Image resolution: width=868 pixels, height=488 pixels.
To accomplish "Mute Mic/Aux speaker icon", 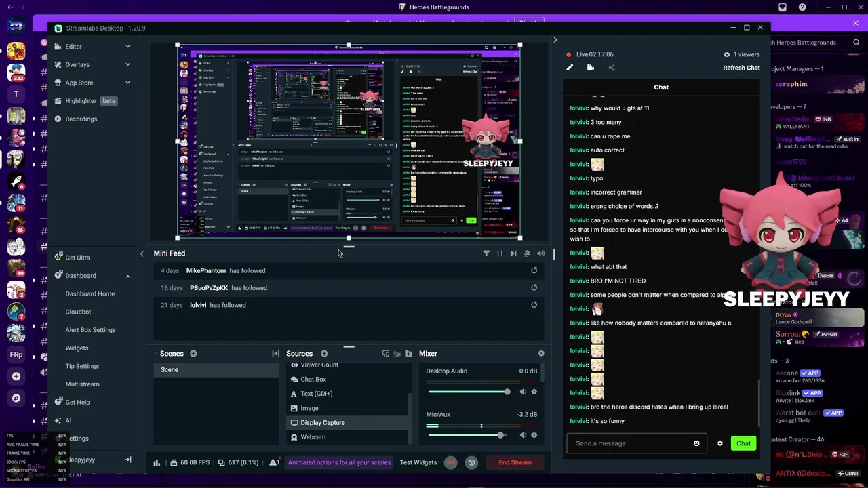I will pyautogui.click(x=523, y=435).
